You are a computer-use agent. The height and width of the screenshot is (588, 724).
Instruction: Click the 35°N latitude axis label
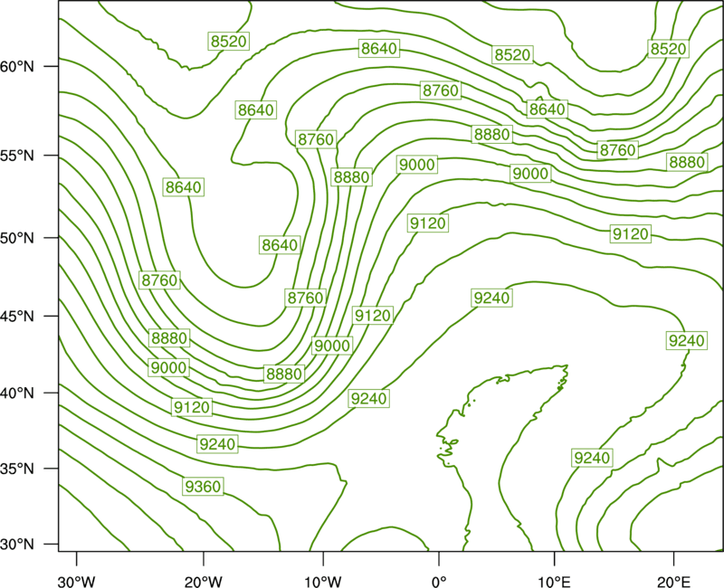coord(17,469)
